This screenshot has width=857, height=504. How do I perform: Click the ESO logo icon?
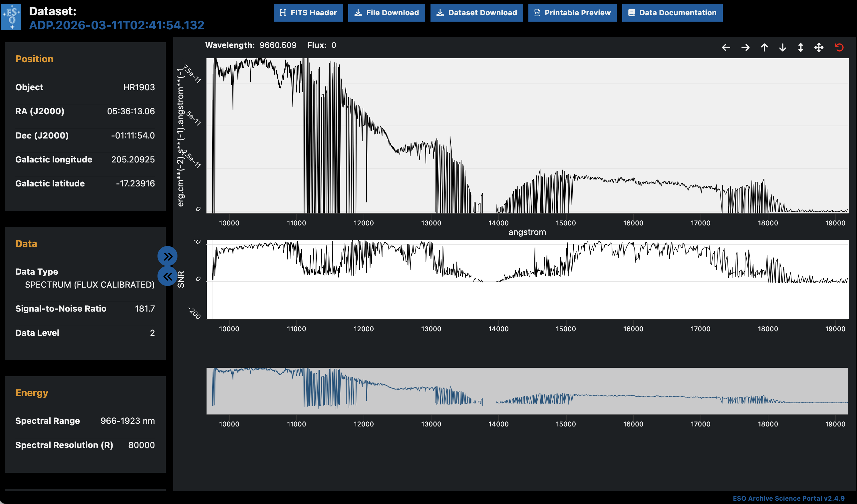click(12, 17)
